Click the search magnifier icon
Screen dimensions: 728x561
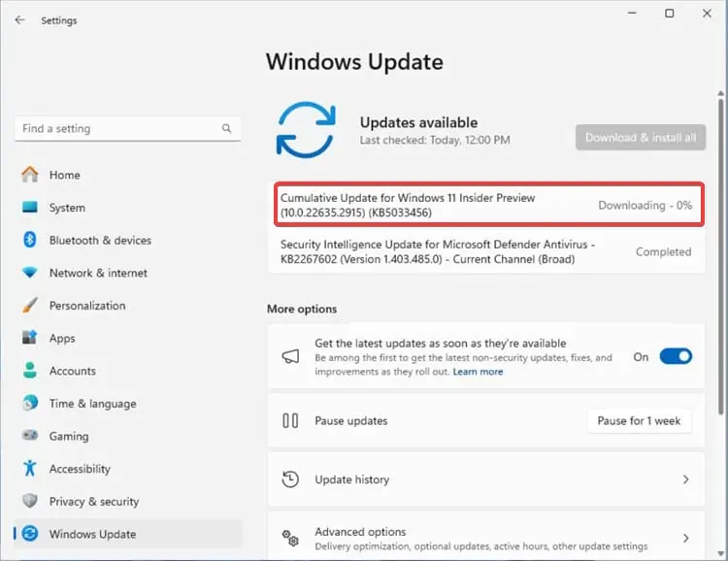pos(226,128)
